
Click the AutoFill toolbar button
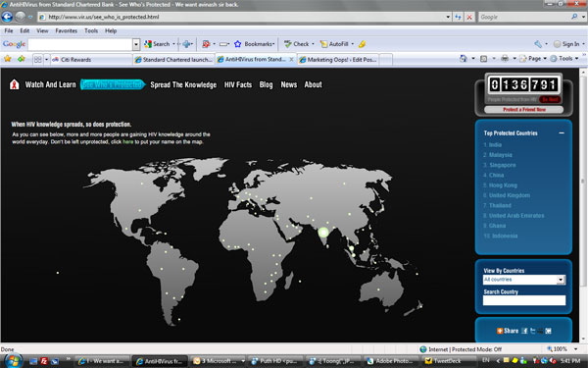[x=334, y=44]
